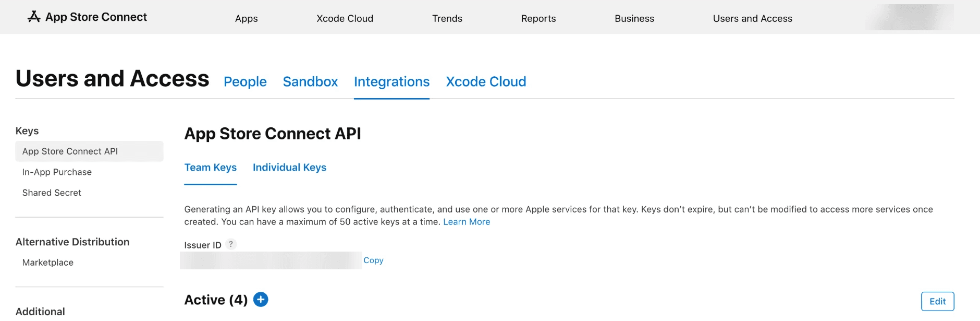Viewport: 980px width, 321px height.
Task: Open the Reports menu item
Action: click(x=538, y=19)
